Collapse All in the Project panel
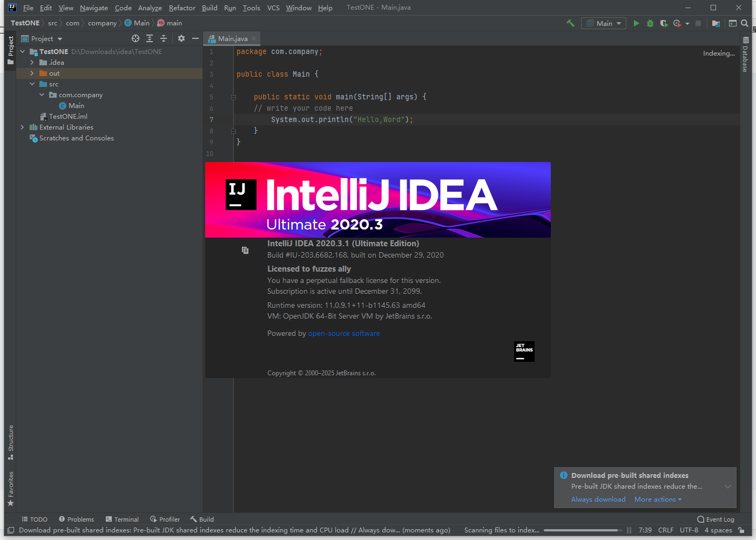The image size is (756, 540). [x=164, y=38]
